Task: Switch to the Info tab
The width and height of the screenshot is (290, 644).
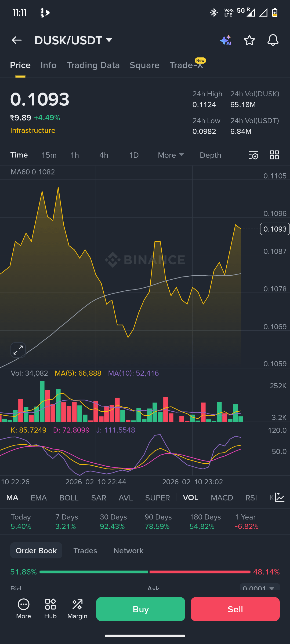Action: [x=49, y=65]
